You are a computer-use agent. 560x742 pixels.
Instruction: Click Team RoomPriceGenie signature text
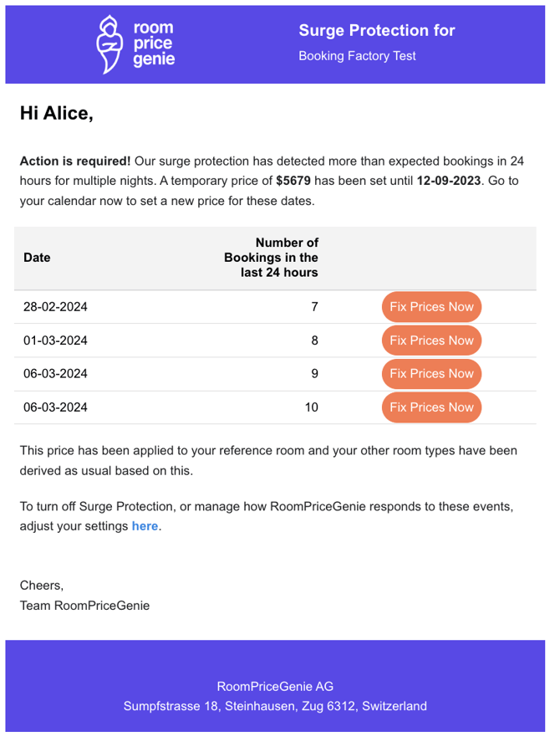click(84, 606)
